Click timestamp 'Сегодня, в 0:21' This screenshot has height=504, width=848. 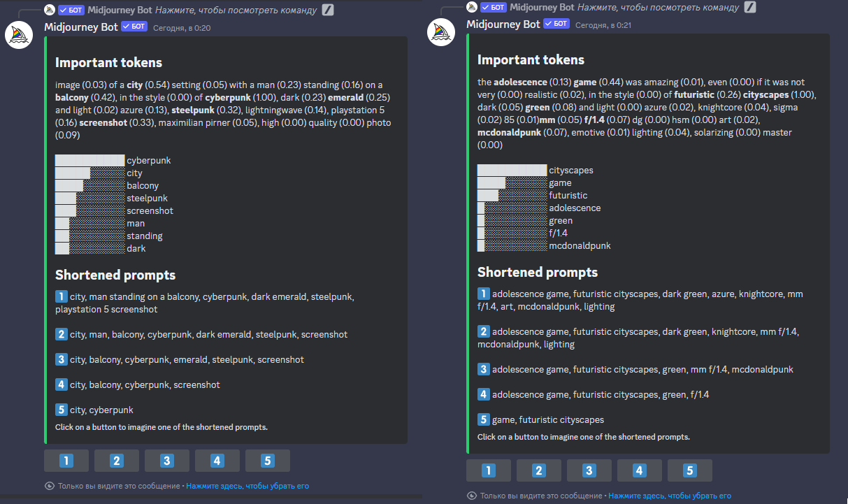(x=604, y=25)
